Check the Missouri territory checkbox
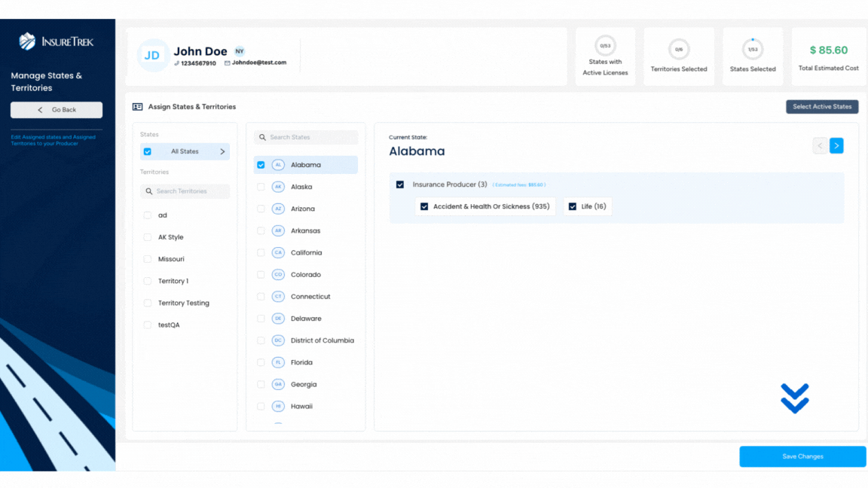Image resolution: width=868 pixels, height=488 pixels. (148, 259)
